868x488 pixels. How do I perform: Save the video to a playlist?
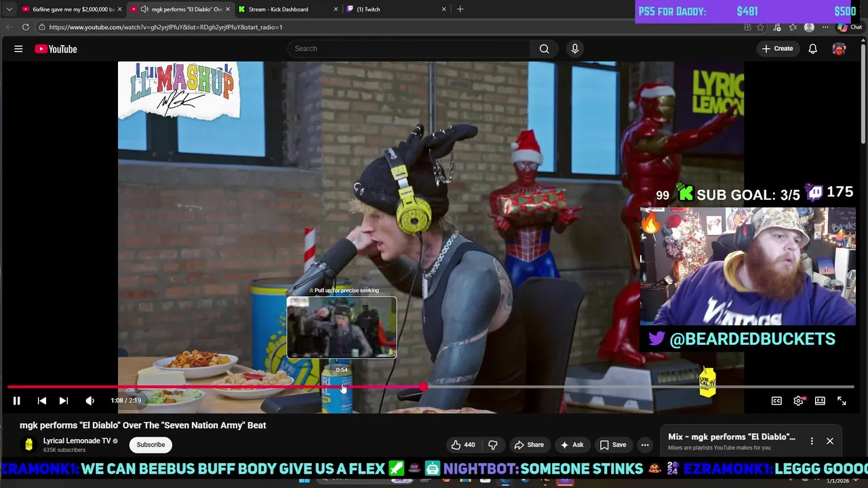(x=613, y=445)
